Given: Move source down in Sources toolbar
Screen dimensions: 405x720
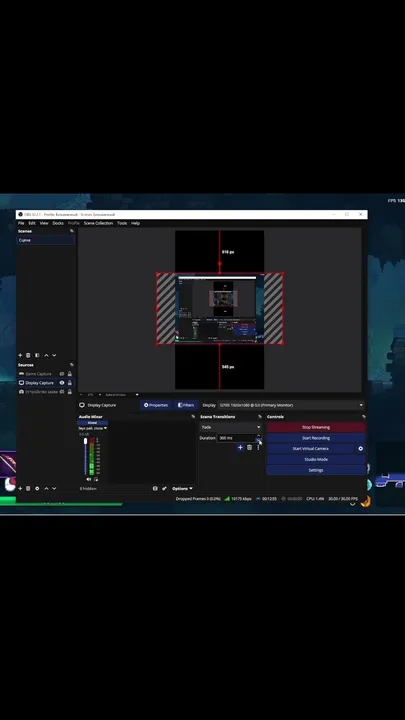Looking at the screenshot, I should pyautogui.click(x=54, y=489).
